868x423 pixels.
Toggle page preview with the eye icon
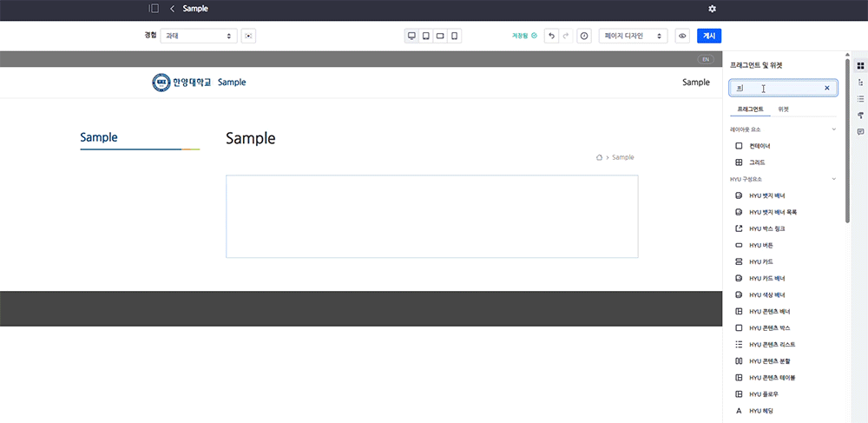tap(682, 36)
